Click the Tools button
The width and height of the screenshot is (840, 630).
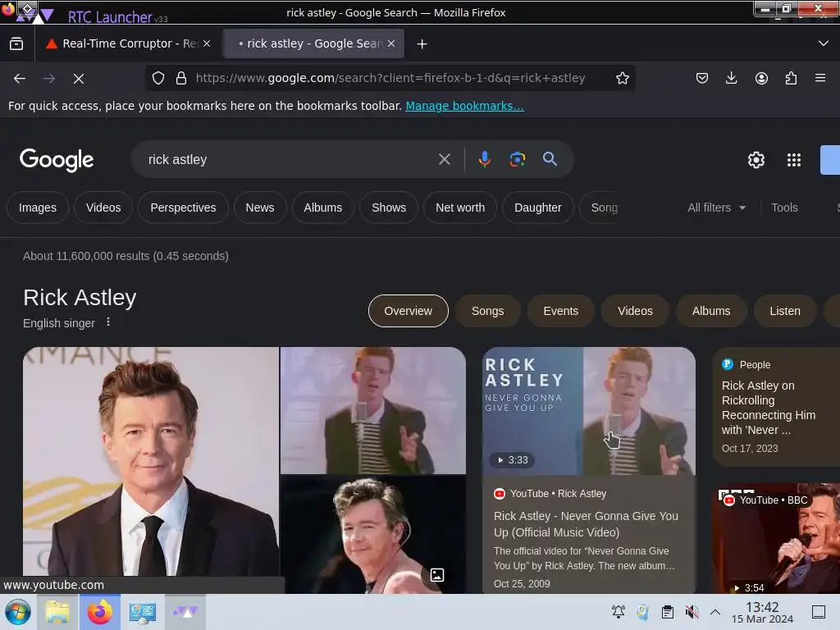coord(784,208)
